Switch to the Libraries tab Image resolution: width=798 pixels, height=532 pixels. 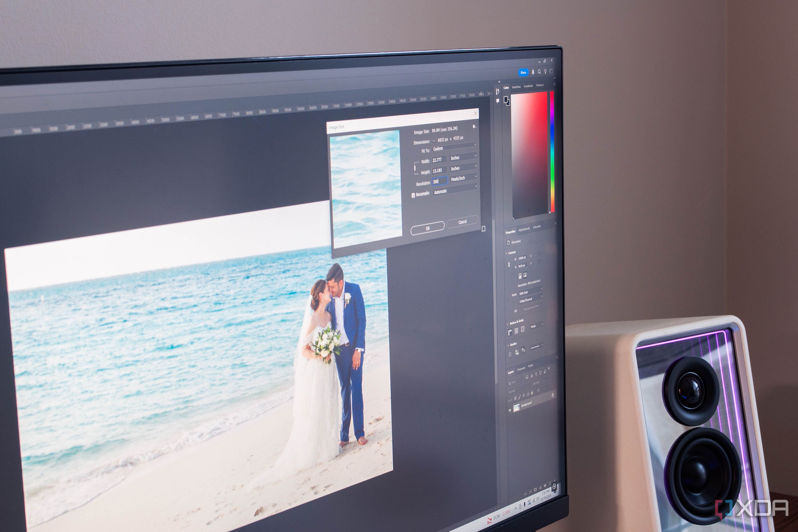click(537, 227)
